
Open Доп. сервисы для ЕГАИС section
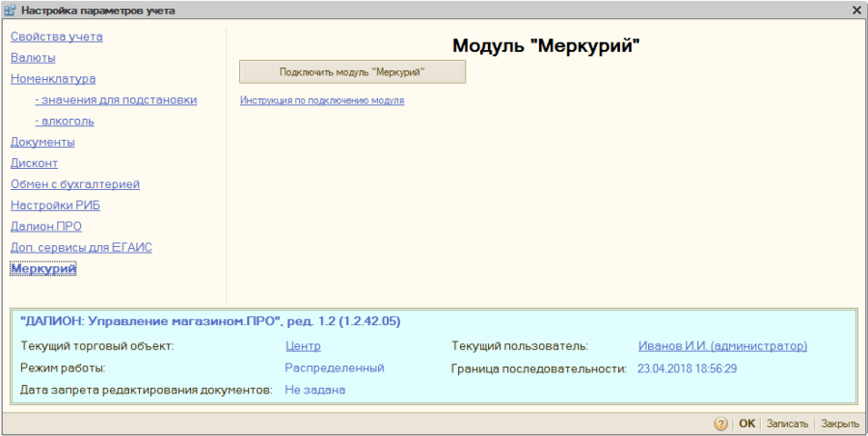point(81,248)
